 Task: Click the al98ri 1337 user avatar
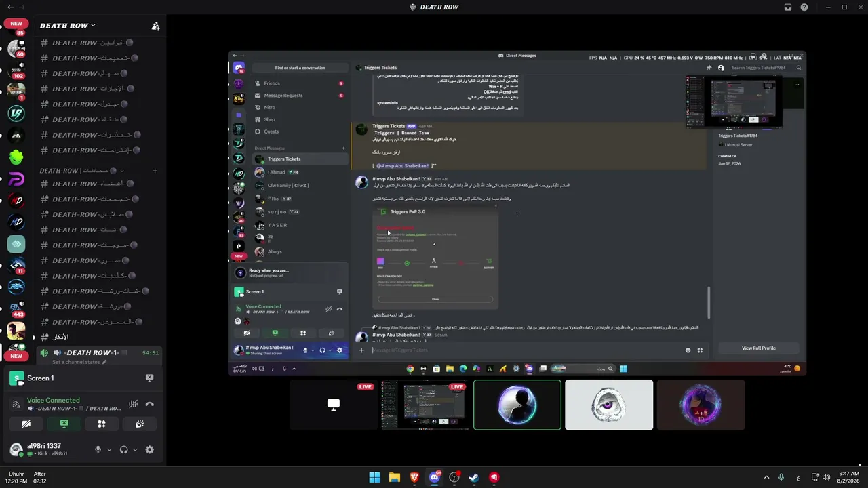[x=16, y=449]
